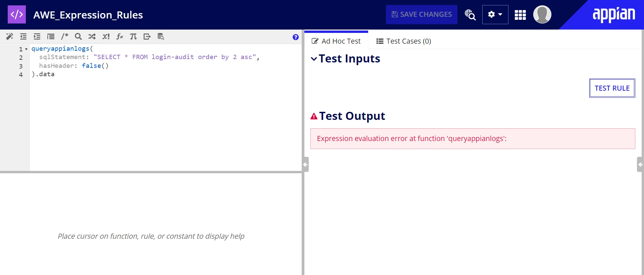Open the settings gear dropdown menu

(x=495, y=14)
